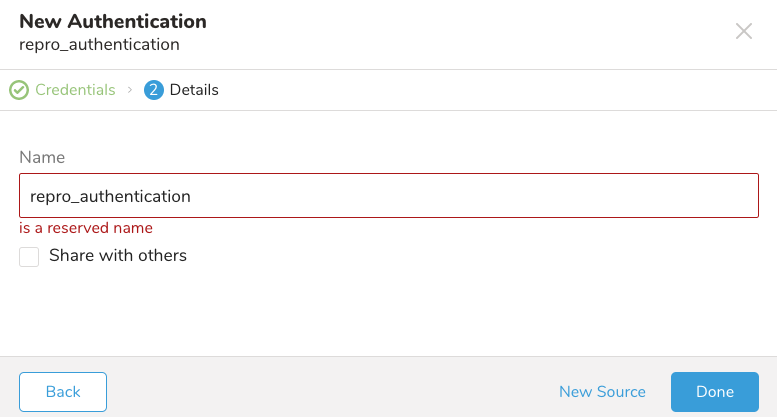Open the New Source link
This screenshot has width=777, height=417.
(602, 392)
